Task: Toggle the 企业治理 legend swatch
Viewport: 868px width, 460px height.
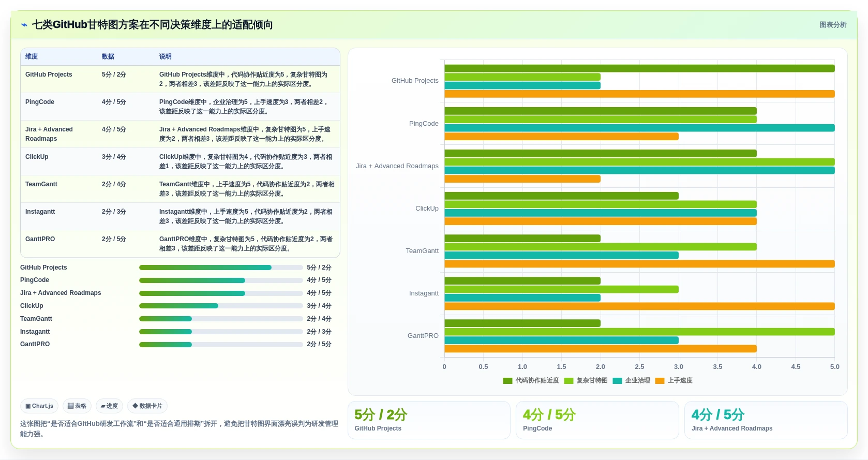Action: click(617, 381)
